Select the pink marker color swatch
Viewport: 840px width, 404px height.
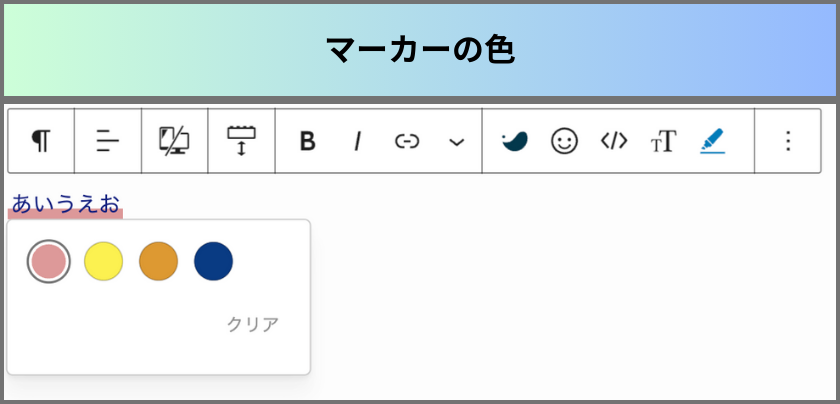[49, 261]
